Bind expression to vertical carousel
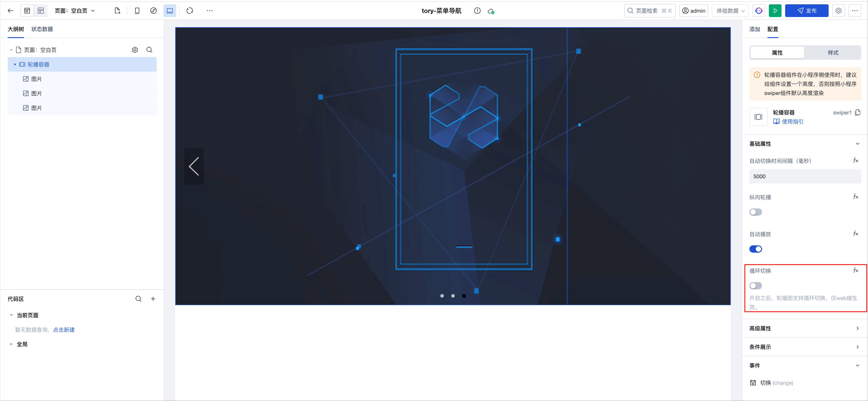 point(856,197)
